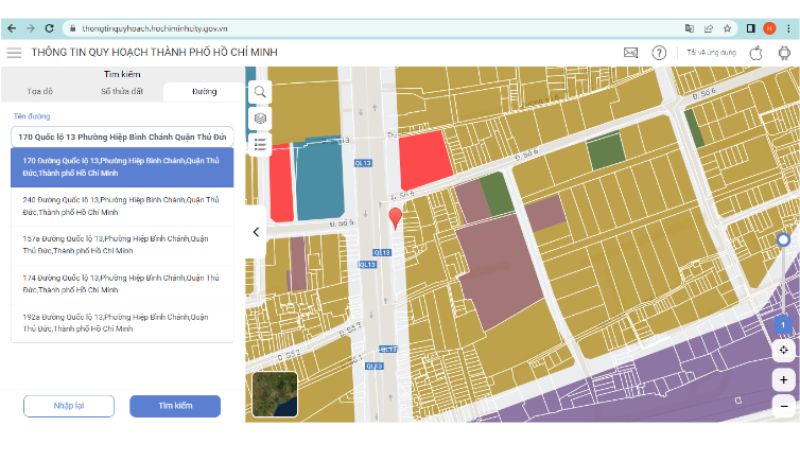Click the browser forward arrow
This screenshot has width=800, height=450.
tap(31, 29)
